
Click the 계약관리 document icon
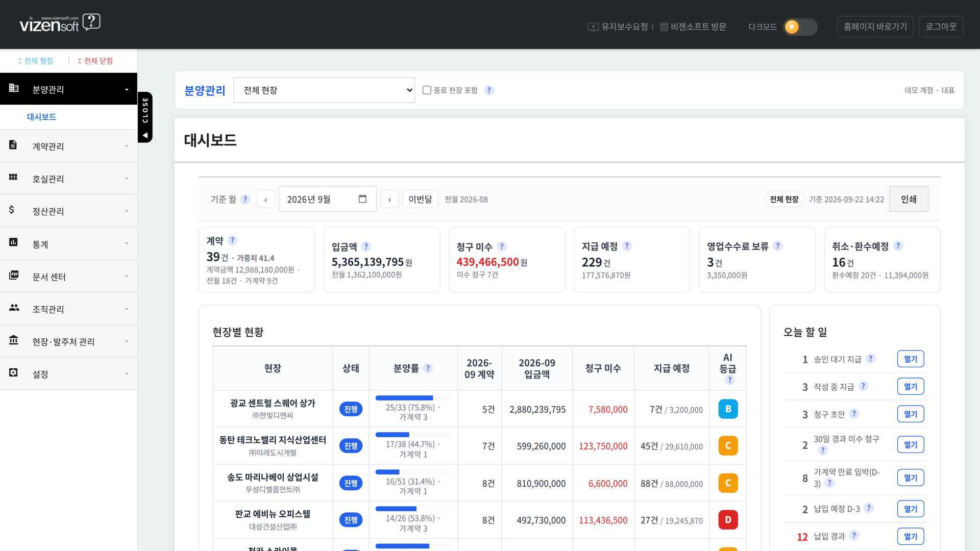(x=13, y=145)
